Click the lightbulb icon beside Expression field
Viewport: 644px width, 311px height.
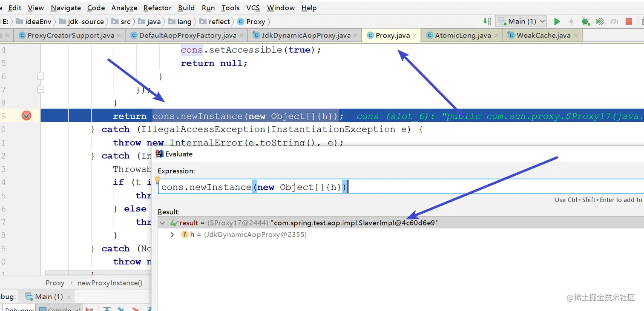pos(157,180)
